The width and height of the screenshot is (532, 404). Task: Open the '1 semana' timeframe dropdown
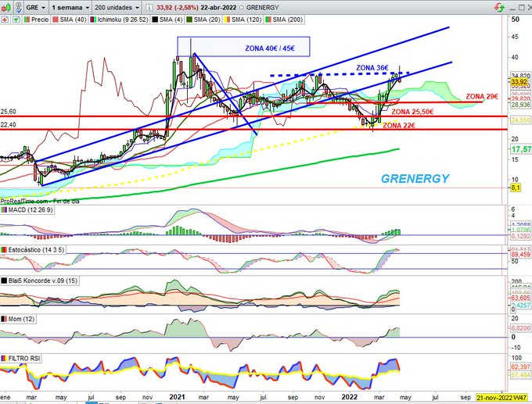70,7
